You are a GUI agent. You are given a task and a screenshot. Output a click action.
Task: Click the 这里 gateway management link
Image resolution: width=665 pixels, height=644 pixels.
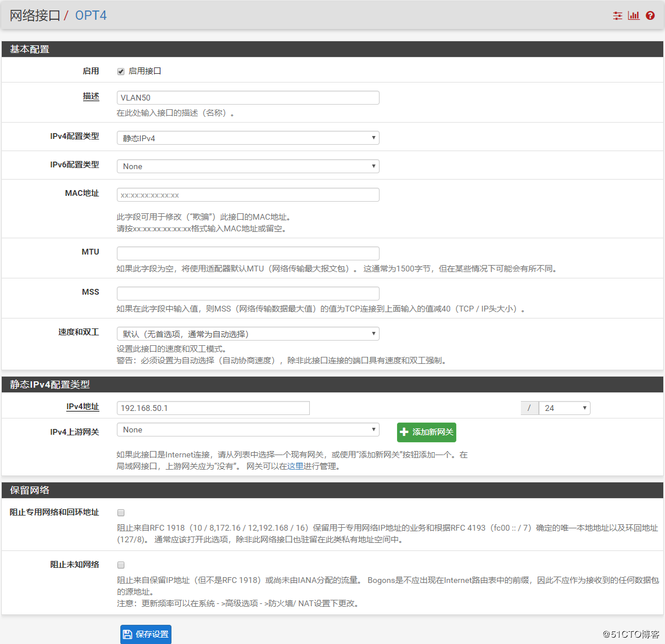pyautogui.click(x=295, y=466)
